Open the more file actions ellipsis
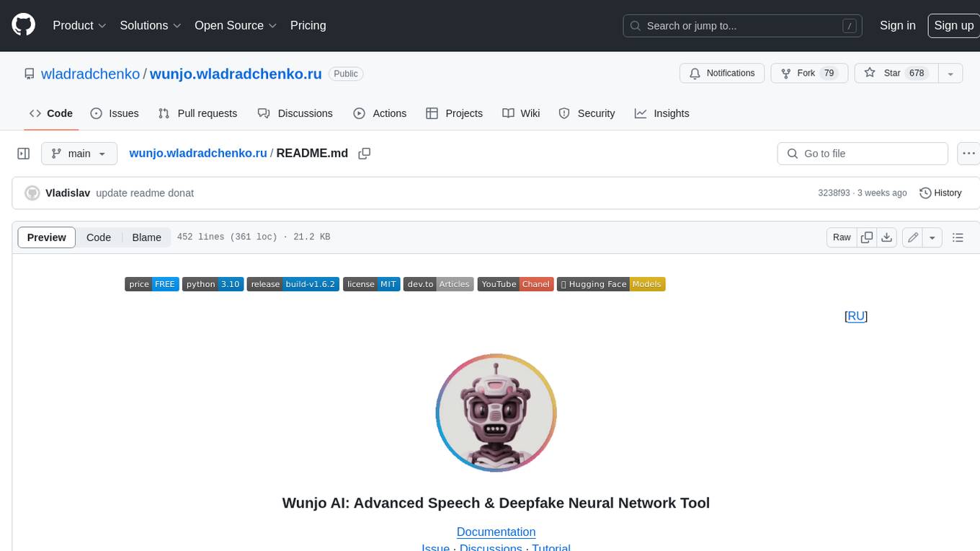Image resolution: width=980 pixels, height=551 pixels. click(968, 154)
